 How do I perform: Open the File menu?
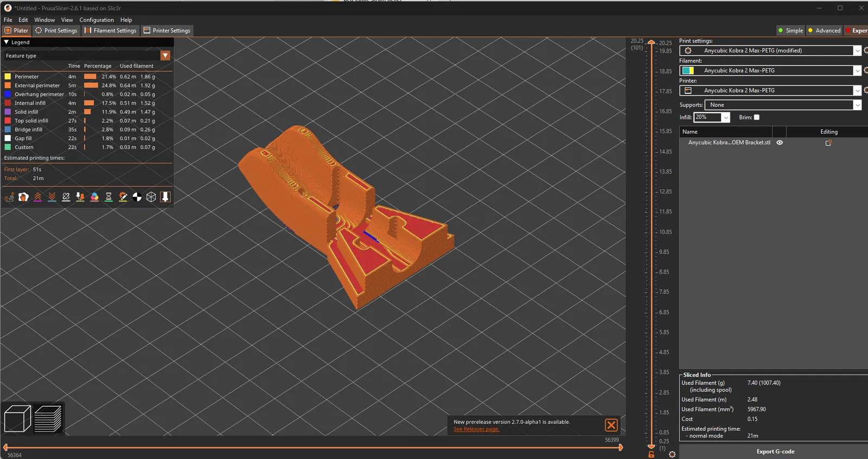point(8,20)
